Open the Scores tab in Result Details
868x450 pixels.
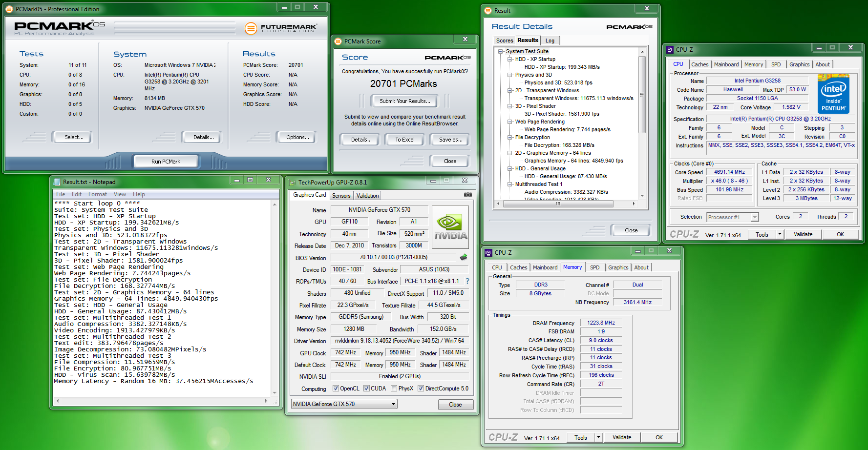(505, 41)
